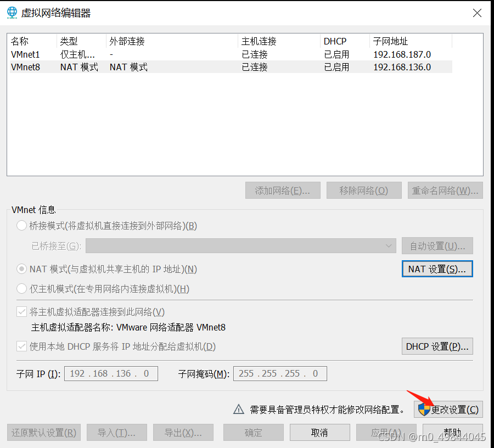Screen dimensions: 494x448
Task: Select the 仅主机模式 radio button
Action: point(21,289)
